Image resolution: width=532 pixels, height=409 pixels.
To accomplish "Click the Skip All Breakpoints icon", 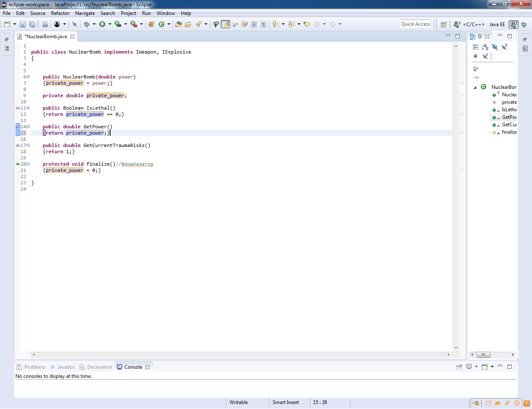I will (x=75, y=24).
